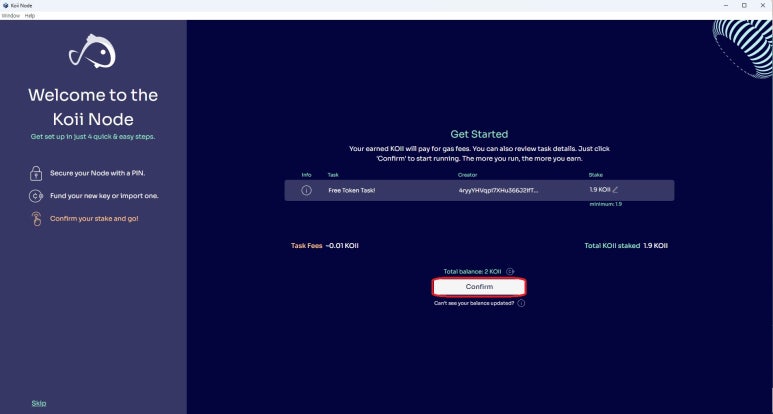The image size is (773, 414).
Task: Click the "Task Fees" label
Action: (307, 245)
